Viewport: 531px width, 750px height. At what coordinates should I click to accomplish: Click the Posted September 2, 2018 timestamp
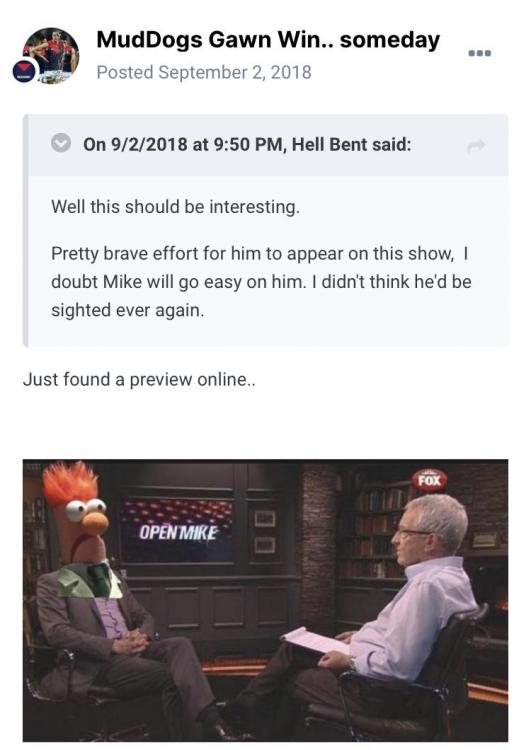(x=204, y=72)
